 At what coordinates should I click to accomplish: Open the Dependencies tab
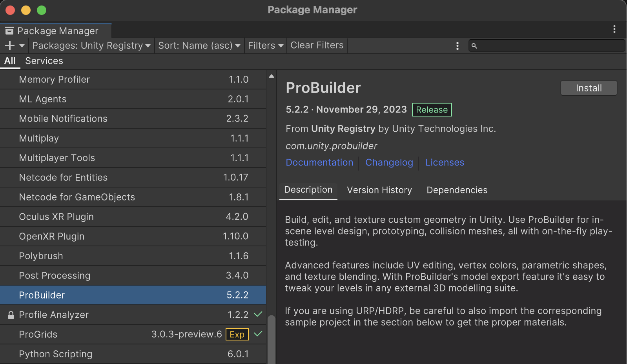coord(457,190)
